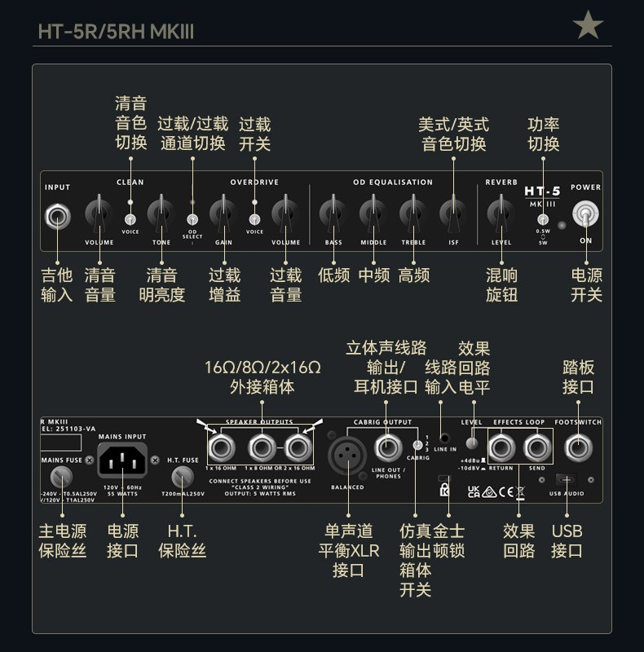Click the effects loop RETURN jack
Screen dimensions: 644x652
(x=501, y=447)
